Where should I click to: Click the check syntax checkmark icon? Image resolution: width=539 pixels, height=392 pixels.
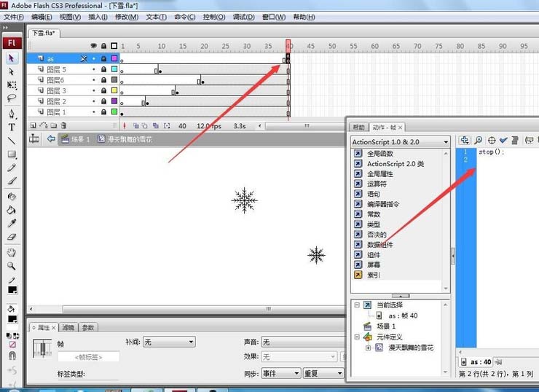pos(503,140)
